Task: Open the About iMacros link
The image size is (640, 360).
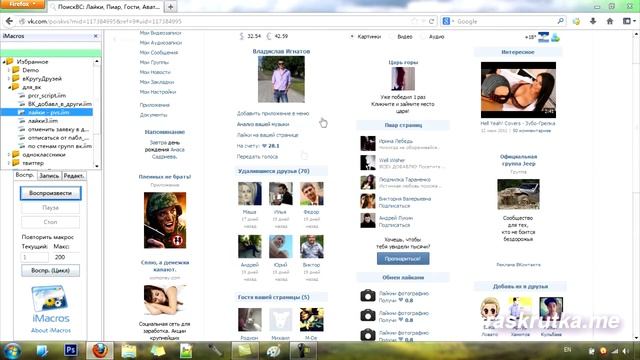Action: coord(51,330)
